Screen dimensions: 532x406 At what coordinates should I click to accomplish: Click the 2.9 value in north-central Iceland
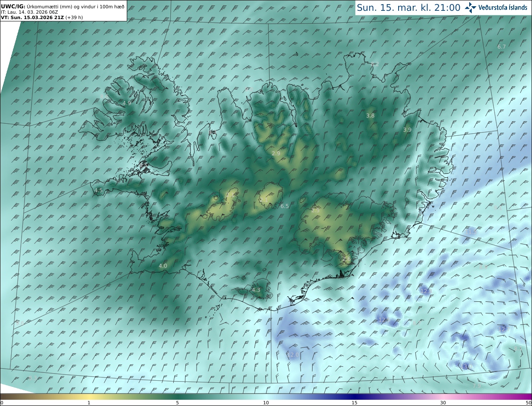[276, 154]
